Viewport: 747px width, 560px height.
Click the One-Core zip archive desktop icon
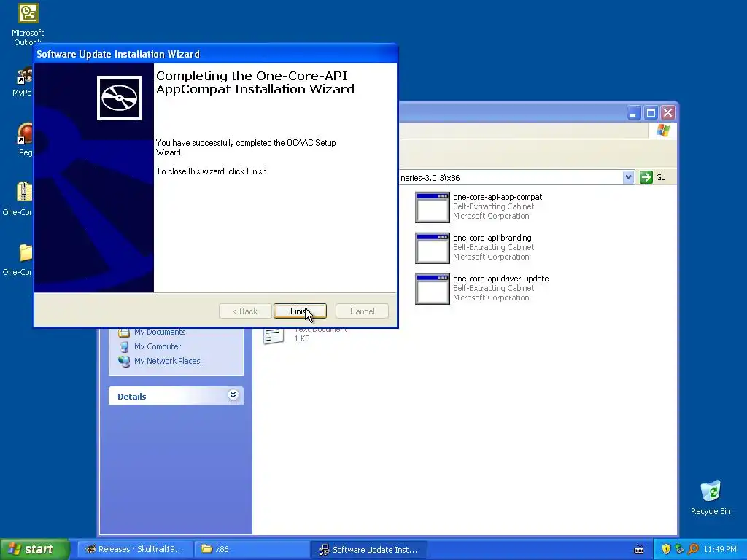(24, 192)
